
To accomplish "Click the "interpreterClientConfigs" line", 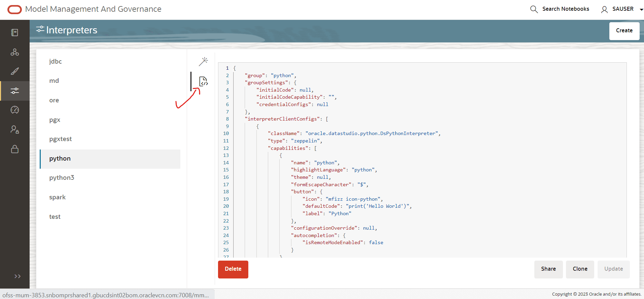I will pos(286,119).
